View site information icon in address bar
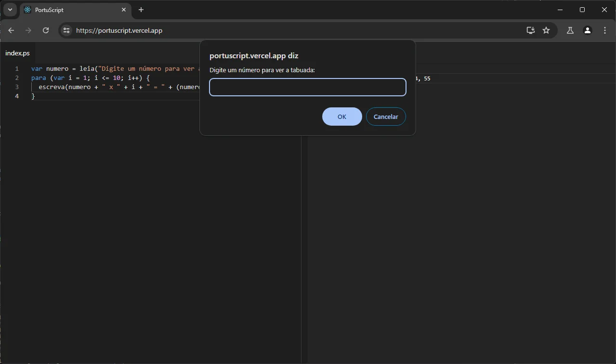Image resolution: width=616 pixels, height=364 pixels. click(66, 30)
